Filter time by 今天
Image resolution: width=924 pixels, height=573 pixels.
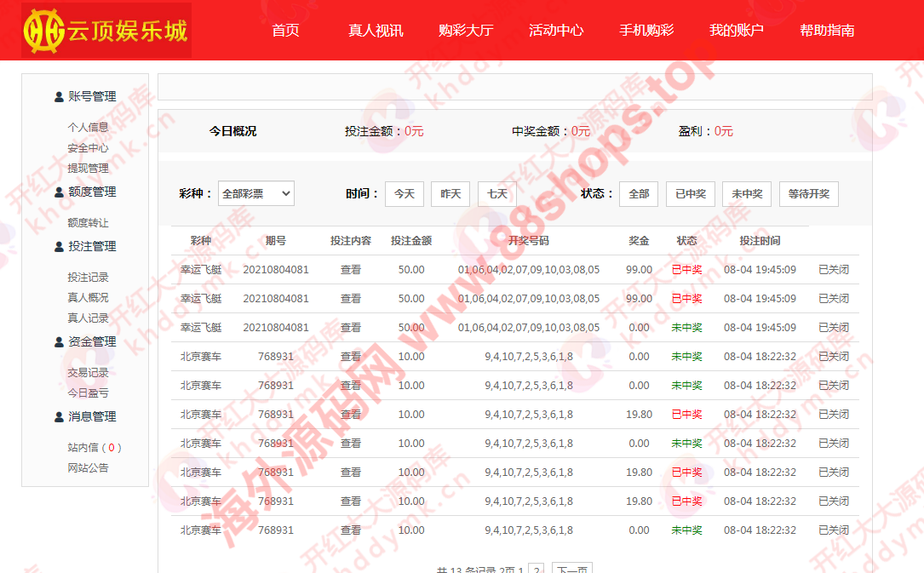[x=404, y=194]
